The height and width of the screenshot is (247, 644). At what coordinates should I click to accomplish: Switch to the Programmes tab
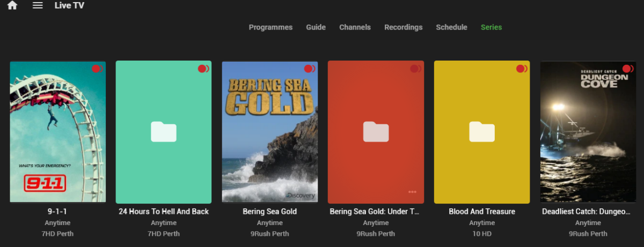270,27
